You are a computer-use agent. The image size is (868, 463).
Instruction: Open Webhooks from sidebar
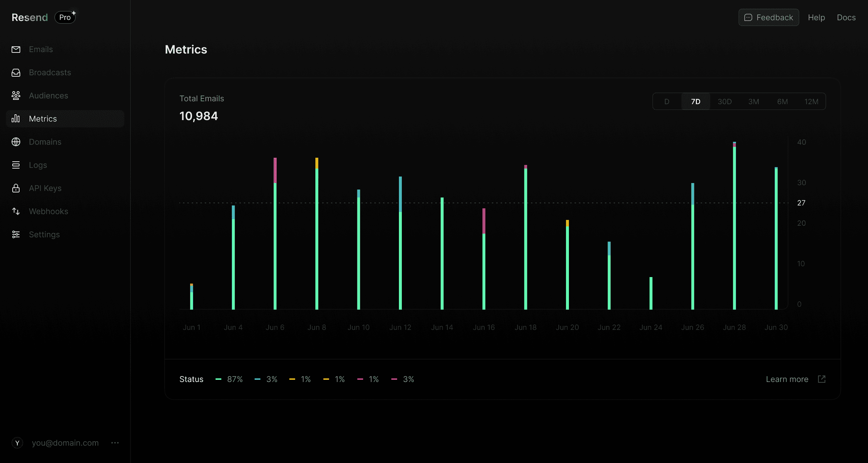[65, 211]
